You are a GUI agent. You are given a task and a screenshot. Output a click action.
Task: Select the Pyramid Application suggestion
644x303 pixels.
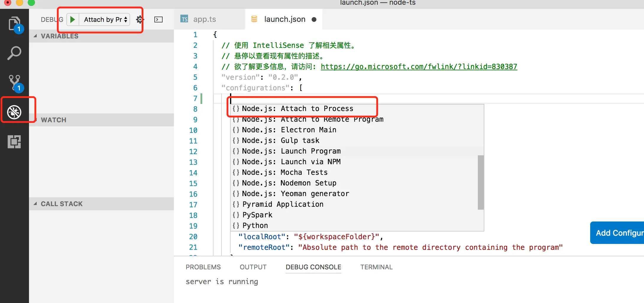click(x=357, y=204)
